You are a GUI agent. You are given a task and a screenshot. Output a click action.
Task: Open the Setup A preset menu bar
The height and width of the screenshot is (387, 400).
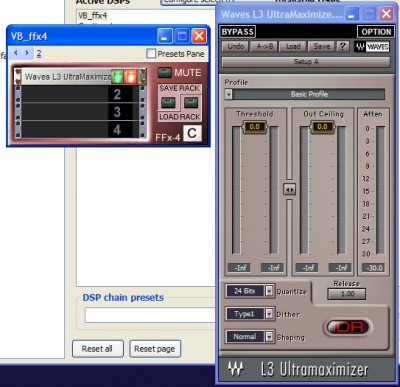click(306, 62)
